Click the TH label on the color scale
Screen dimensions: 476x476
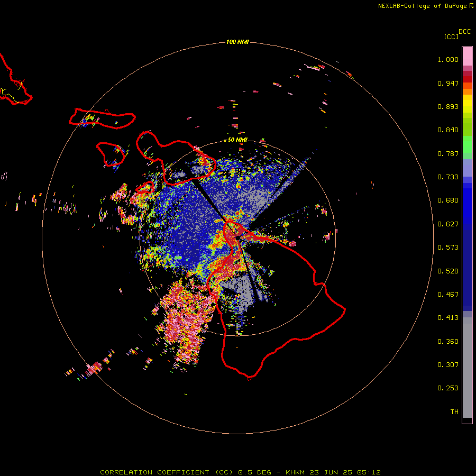pyautogui.click(x=454, y=412)
